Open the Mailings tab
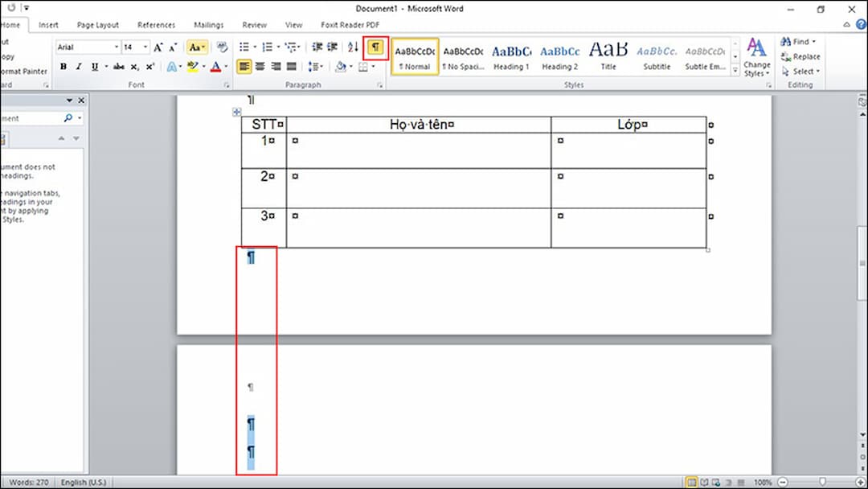 [209, 25]
